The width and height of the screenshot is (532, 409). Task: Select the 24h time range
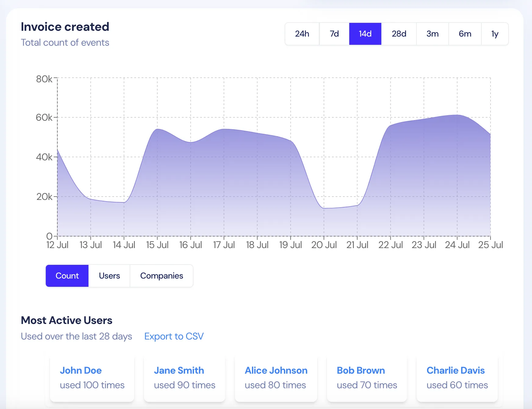(302, 34)
